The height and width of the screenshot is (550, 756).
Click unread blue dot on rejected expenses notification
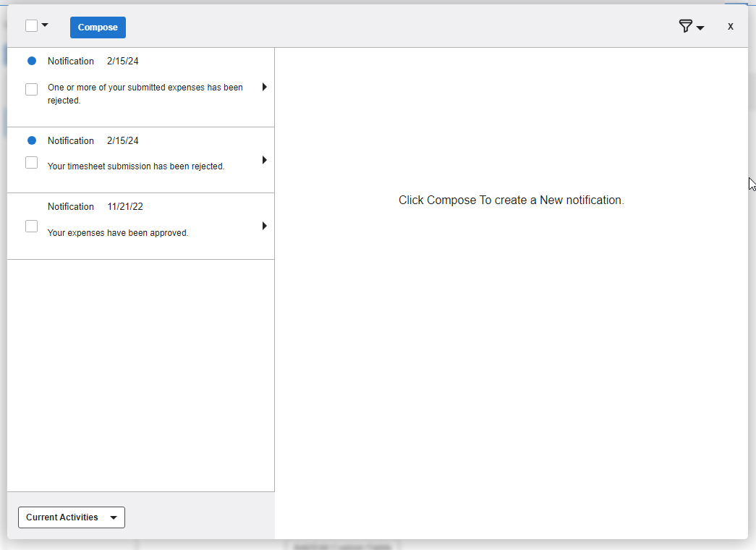click(x=32, y=61)
